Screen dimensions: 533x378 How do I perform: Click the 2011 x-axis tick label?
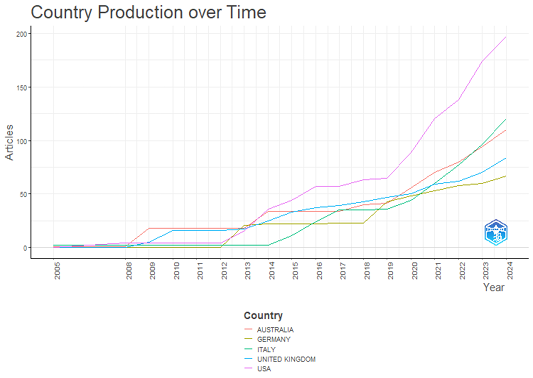pyautogui.click(x=200, y=270)
